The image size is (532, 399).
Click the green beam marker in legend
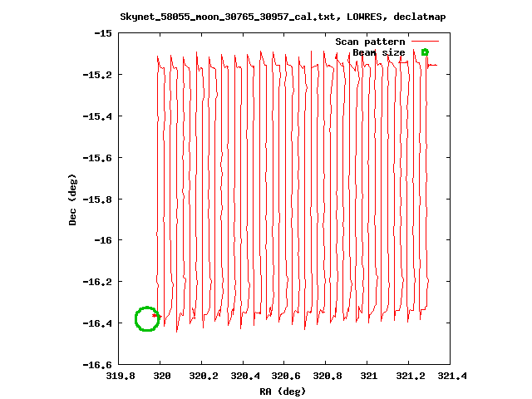(425, 52)
